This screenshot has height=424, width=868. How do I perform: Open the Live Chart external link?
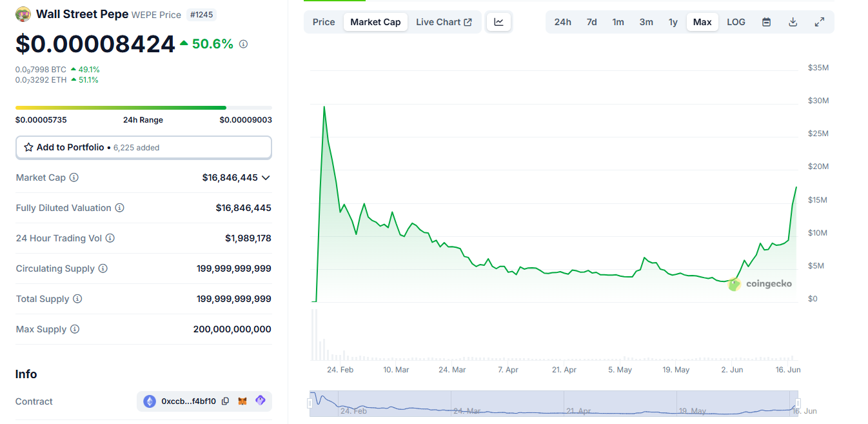tap(444, 21)
